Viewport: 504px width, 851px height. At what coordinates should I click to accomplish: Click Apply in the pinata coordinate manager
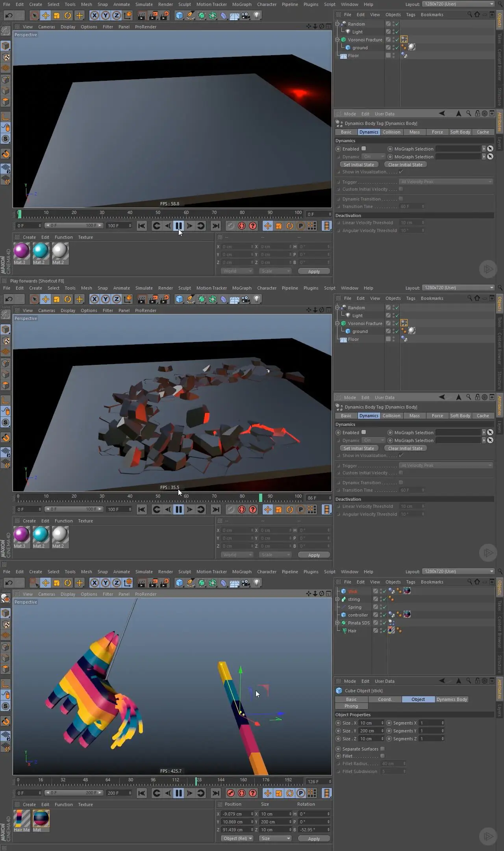click(x=314, y=839)
